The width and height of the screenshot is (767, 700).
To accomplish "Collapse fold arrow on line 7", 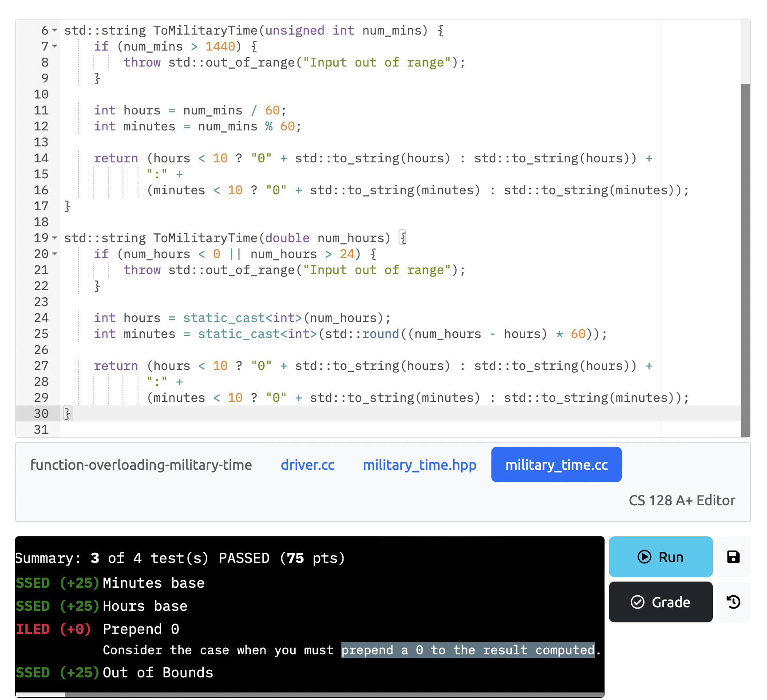I will click(55, 46).
